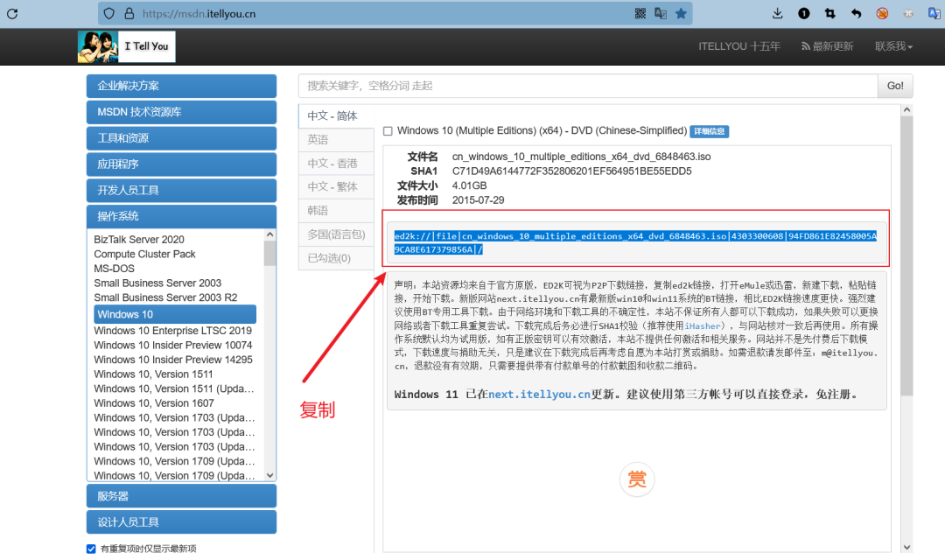Switch to the 英语 language tab
The width and height of the screenshot is (945, 560).
pyautogui.click(x=336, y=139)
